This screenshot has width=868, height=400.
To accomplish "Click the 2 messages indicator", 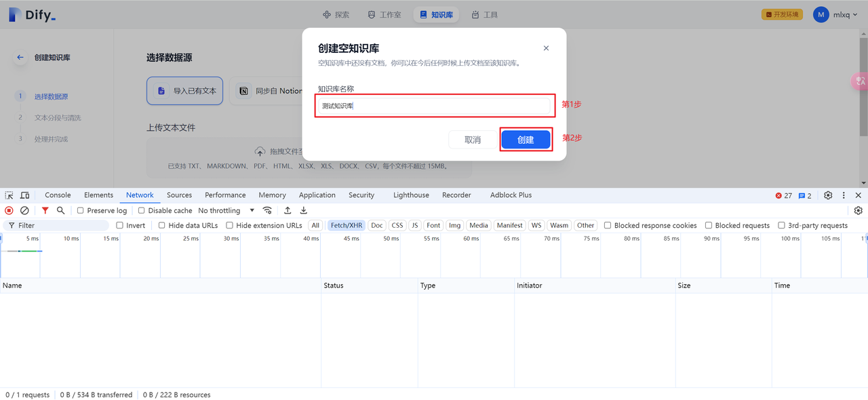I will (x=805, y=195).
